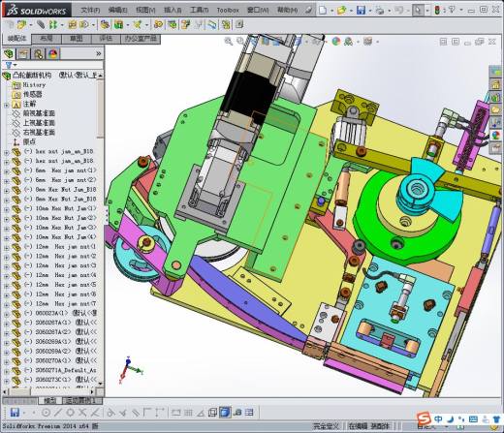
Task: Click the View Settings monitor icon
Action: [x=367, y=42]
